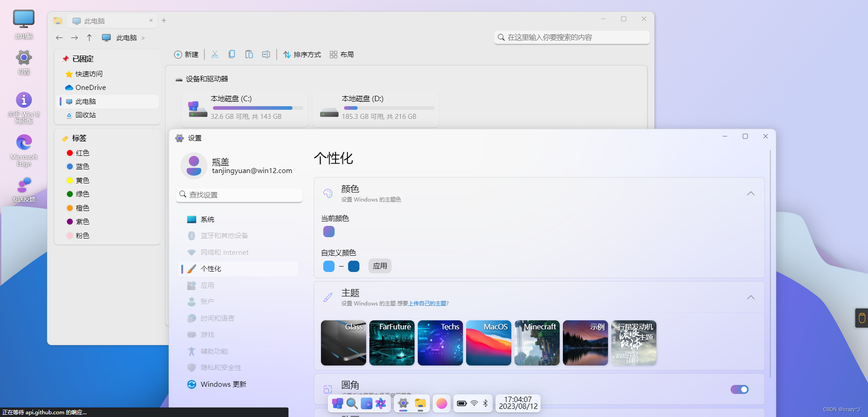Open the 布局 layout options
Viewport: 868px width, 417px height.
pyautogui.click(x=342, y=54)
